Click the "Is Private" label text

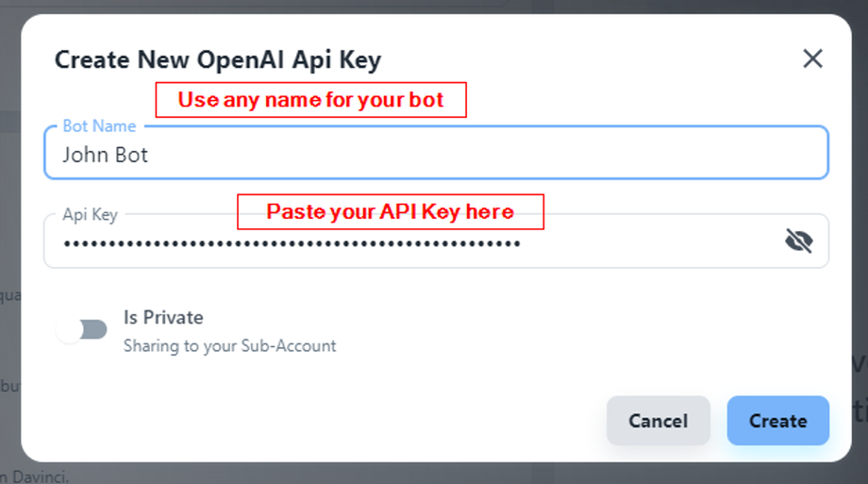click(163, 317)
